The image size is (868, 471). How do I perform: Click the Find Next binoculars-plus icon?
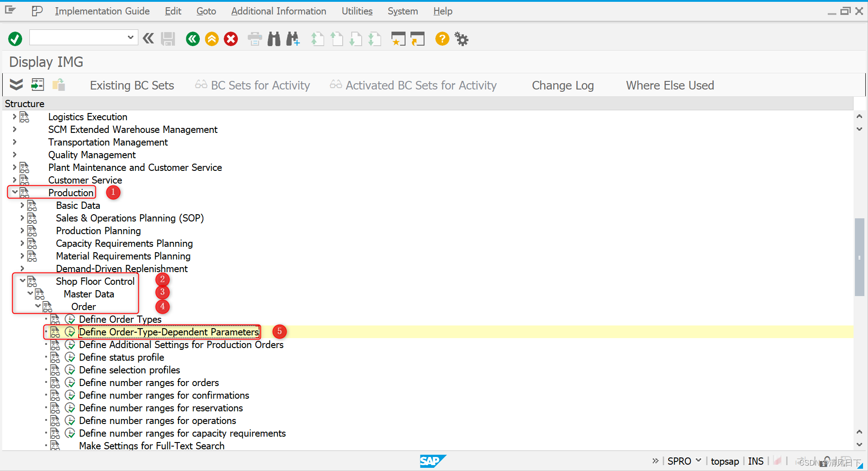[293, 39]
